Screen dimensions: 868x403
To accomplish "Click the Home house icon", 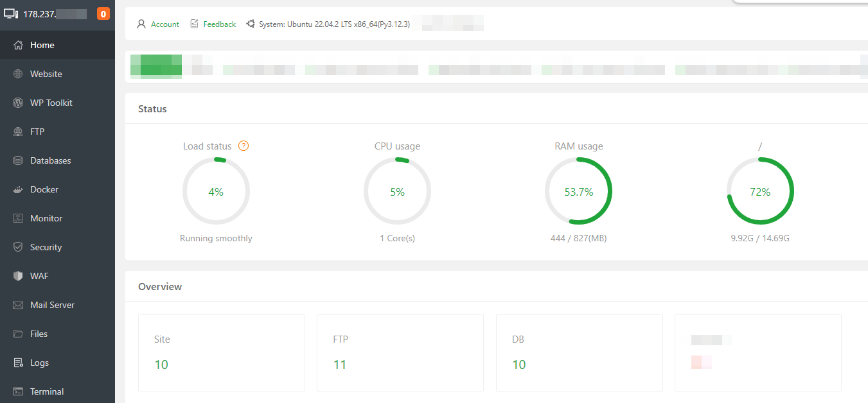I will tap(18, 45).
